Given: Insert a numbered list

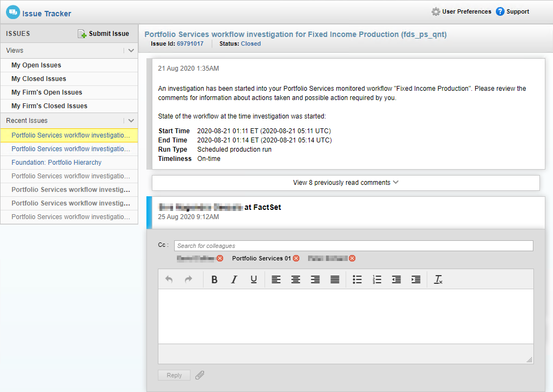Looking at the screenshot, I should [377, 279].
